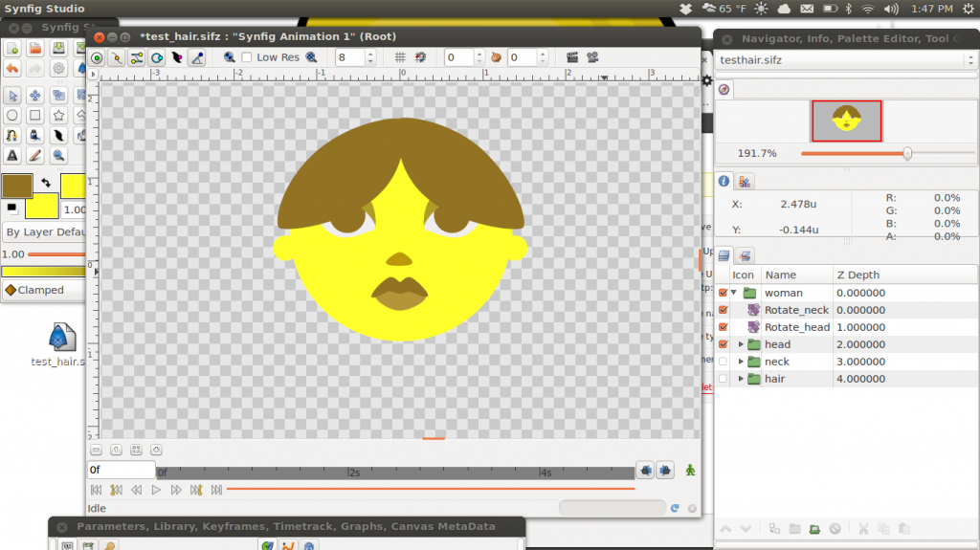Screen dimensions: 980x550
Task: Select the Zoom (magnifier) tool
Action: (x=58, y=156)
